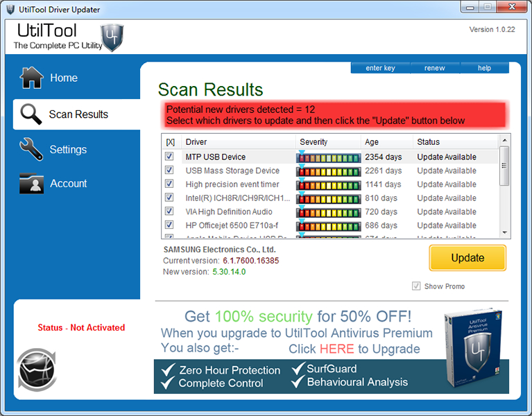Click Update Available status for MTP USB Device
Viewport: 532px width, 416px height.
[447, 157]
